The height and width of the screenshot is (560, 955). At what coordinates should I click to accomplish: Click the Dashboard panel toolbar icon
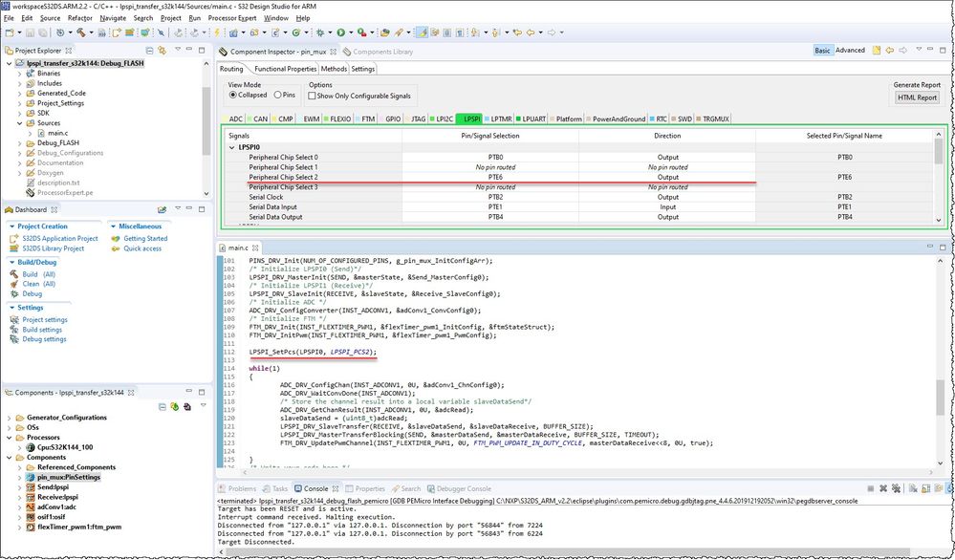162,209
